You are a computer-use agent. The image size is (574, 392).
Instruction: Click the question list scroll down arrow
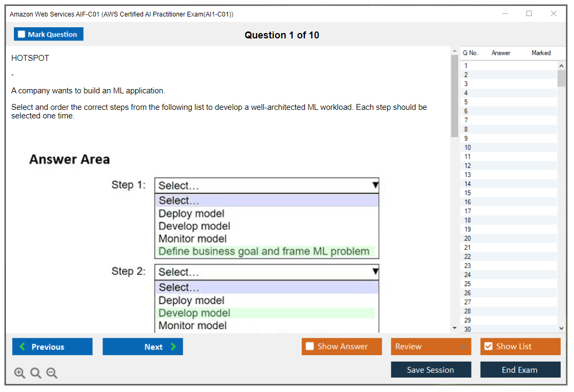coord(561,329)
